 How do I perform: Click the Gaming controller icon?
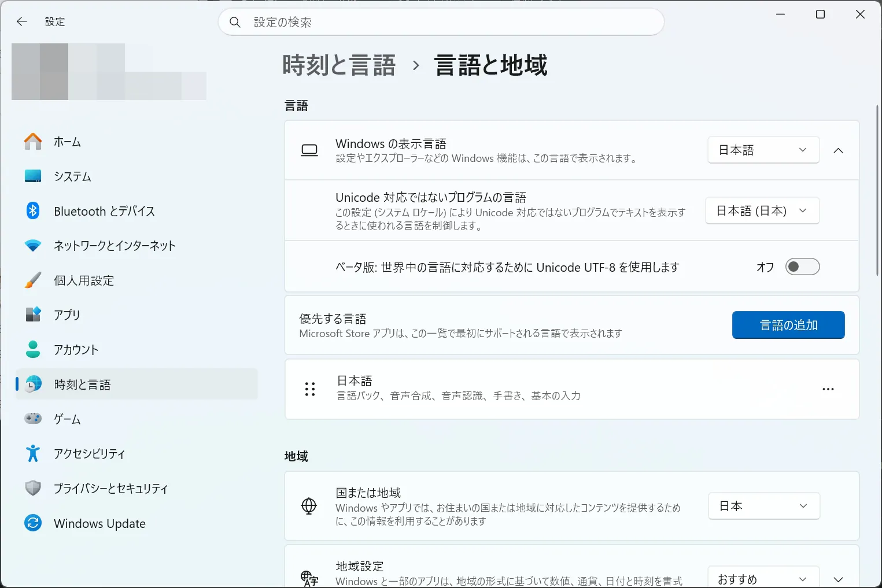tap(33, 419)
